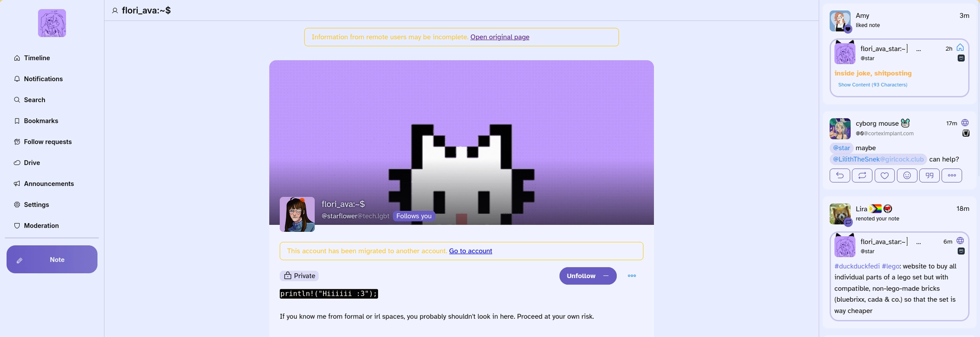This screenshot has width=980, height=337.
Task: Click the pride flag emoji next to Lira
Action: pyautogui.click(x=876, y=209)
